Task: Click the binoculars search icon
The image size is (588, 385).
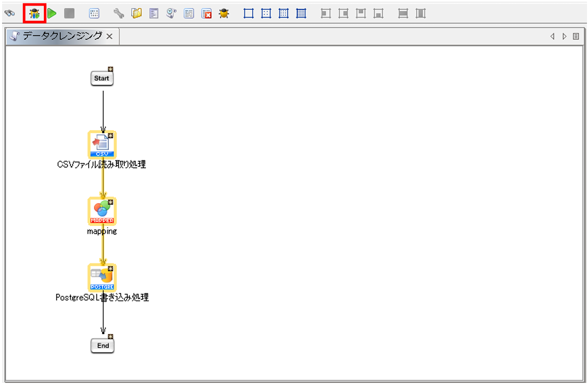Action: pyautogui.click(x=9, y=13)
